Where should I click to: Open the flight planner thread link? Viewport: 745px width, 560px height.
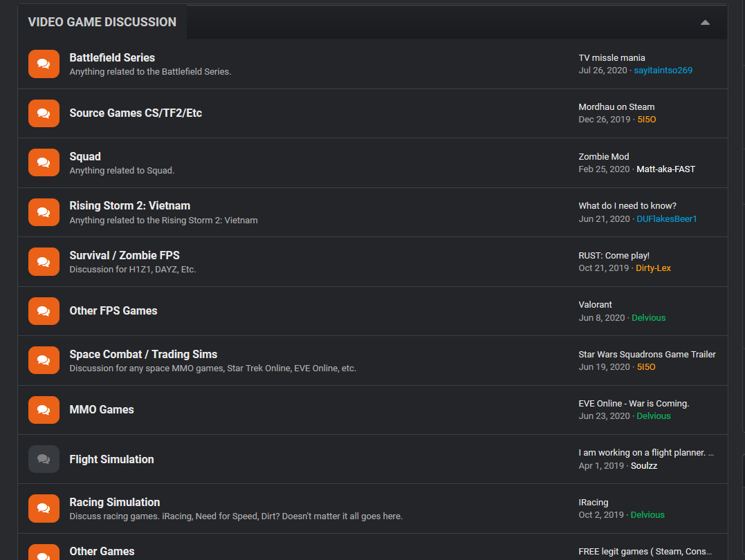click(x=645, y=453)
